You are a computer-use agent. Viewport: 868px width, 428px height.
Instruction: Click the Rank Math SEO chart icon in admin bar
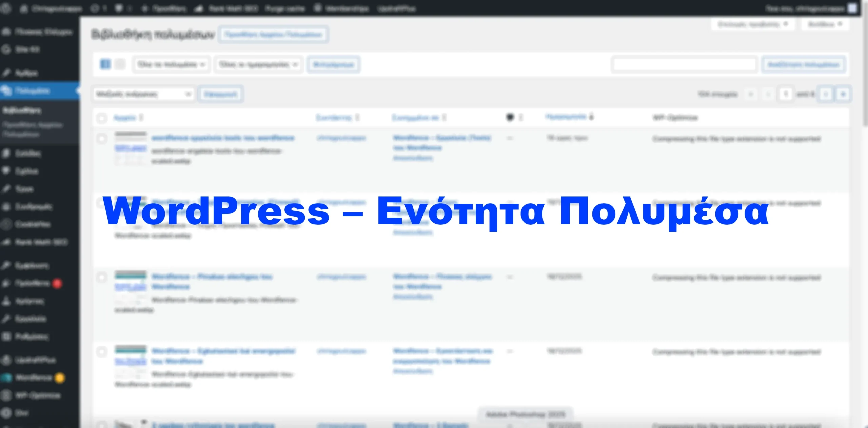(x=198, y=8)
